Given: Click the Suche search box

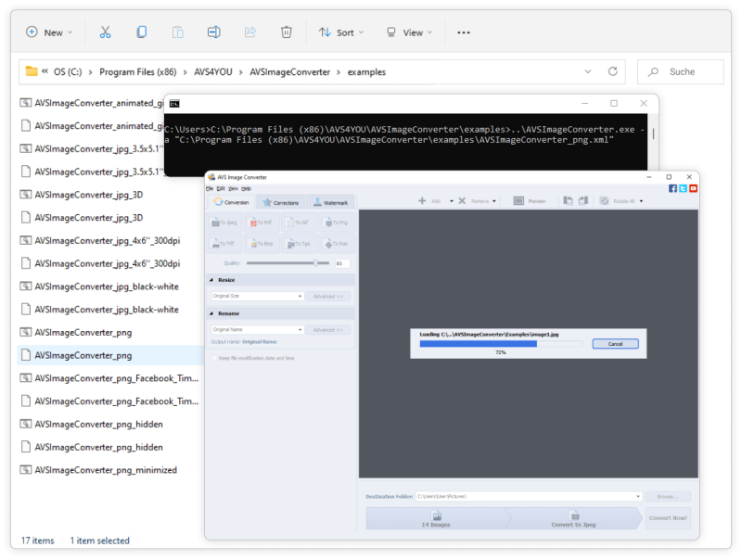Looking at the screenshot, I should pyautogui.click(x=681, y=72).
